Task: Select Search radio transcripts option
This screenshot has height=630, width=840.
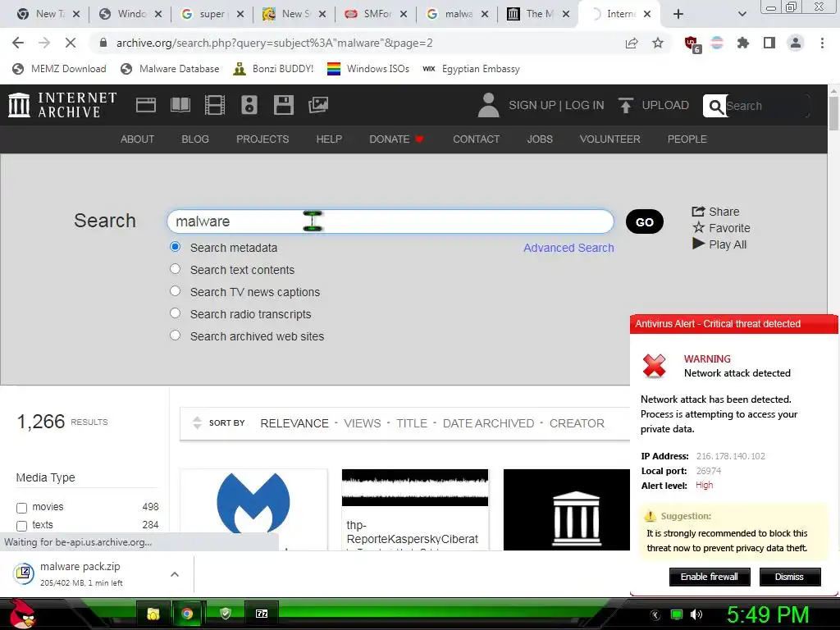Action: pos(176,313)
